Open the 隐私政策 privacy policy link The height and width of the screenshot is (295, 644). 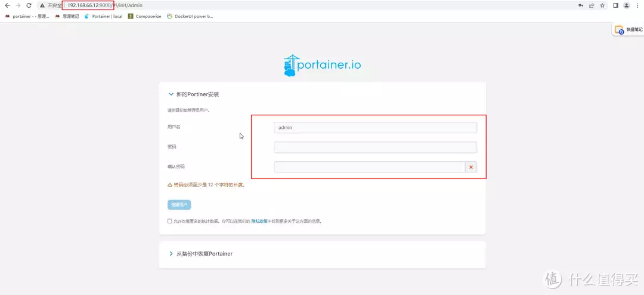[x=259, y=221]
